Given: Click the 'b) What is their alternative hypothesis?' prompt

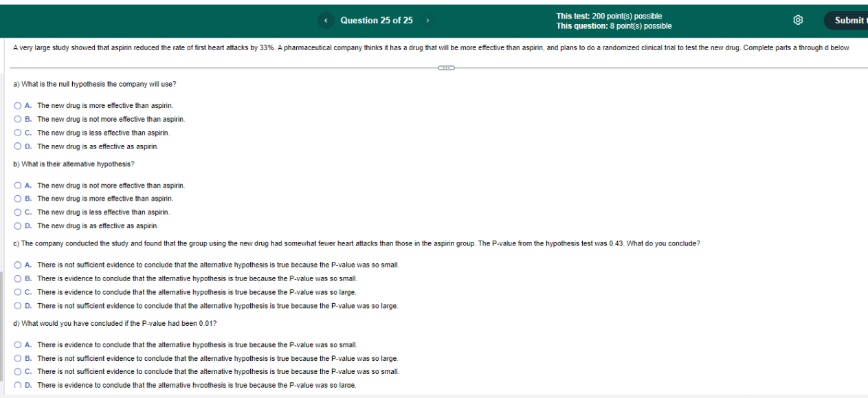Looking at the screenshot, I should [x=74, y=164].
